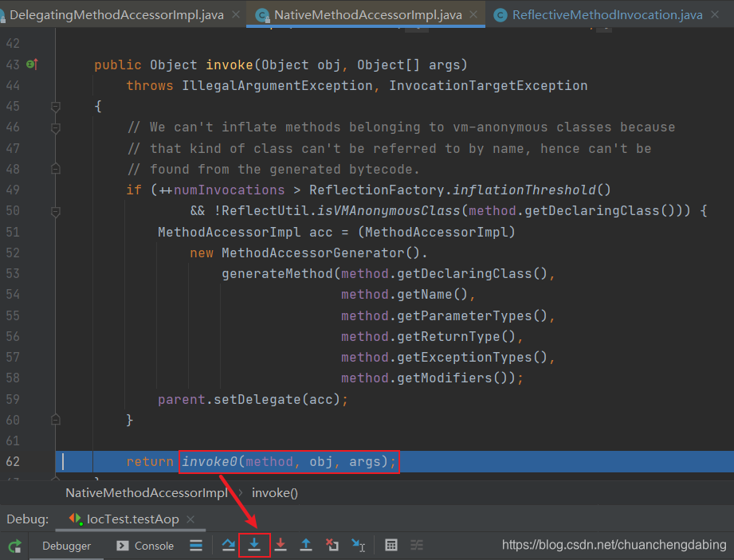
Task: Click the Rerun debug session icon
Action: click(x=14, y=546)
